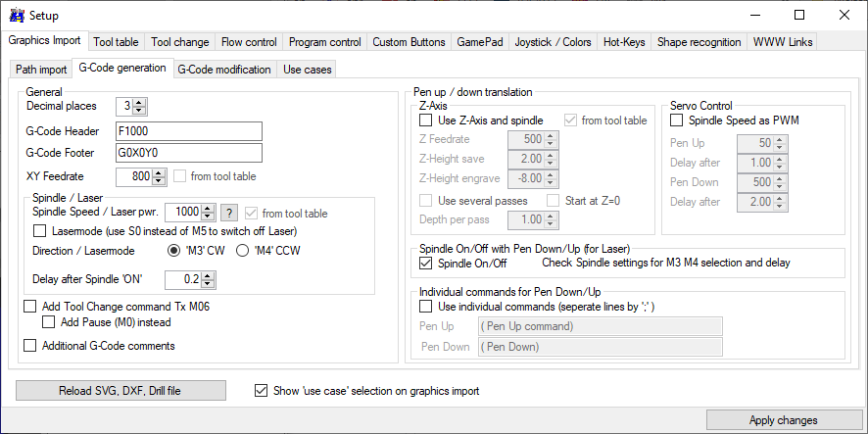Switch to G-Code modification tab
868x434 pixels.
[224, 70]
